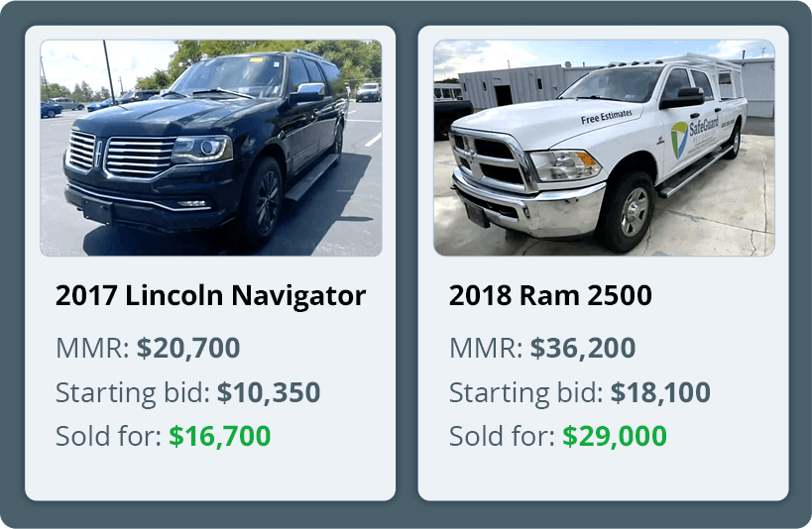The height and width of the screenshot is (529, 812).
Task: Click the SafeGuard logo on truck door
Action: (694, 136)
